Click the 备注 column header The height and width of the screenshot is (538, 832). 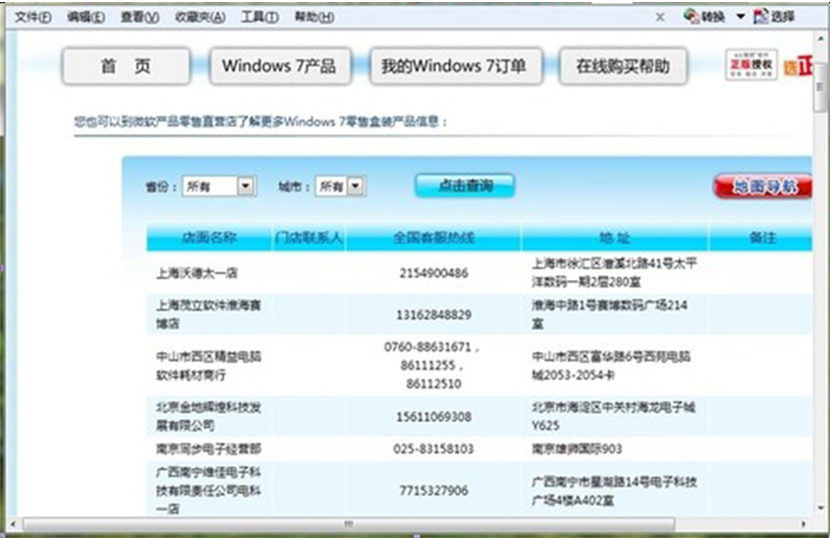point(761,238)
